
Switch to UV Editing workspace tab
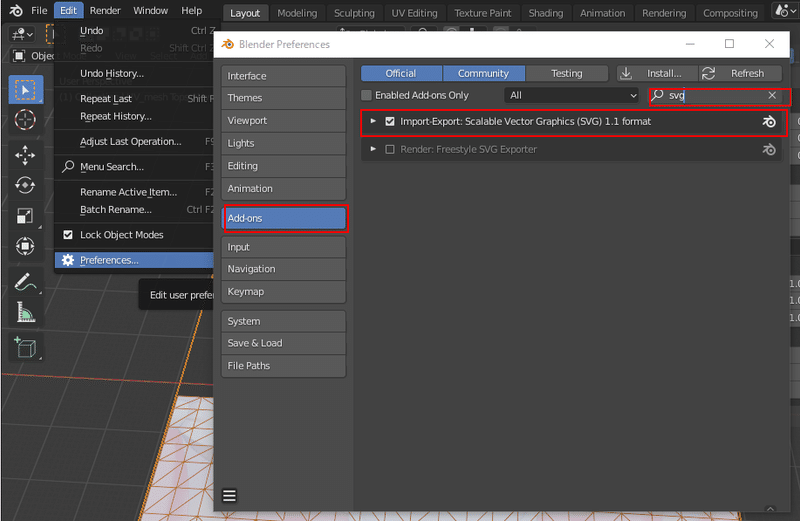(414, 13)
